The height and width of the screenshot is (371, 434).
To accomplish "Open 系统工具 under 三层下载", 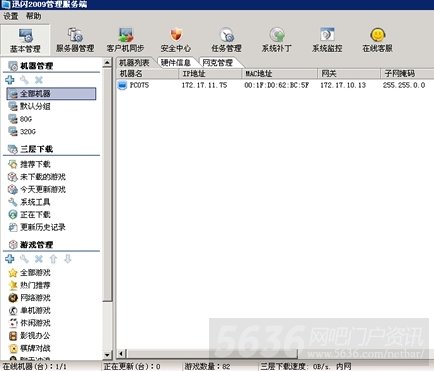I will (x=29, y=202).
